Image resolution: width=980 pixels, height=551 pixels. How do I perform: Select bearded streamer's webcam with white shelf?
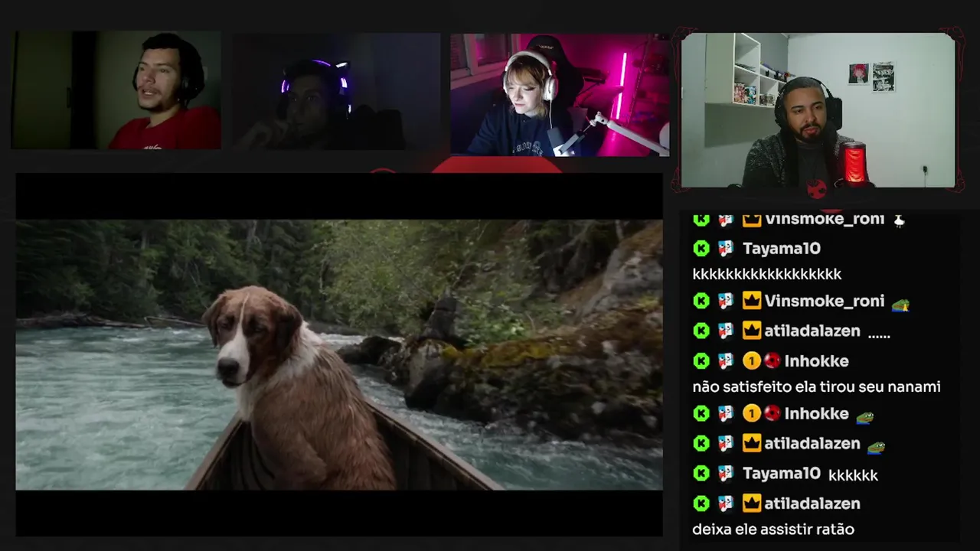click(x=818, y=110)
